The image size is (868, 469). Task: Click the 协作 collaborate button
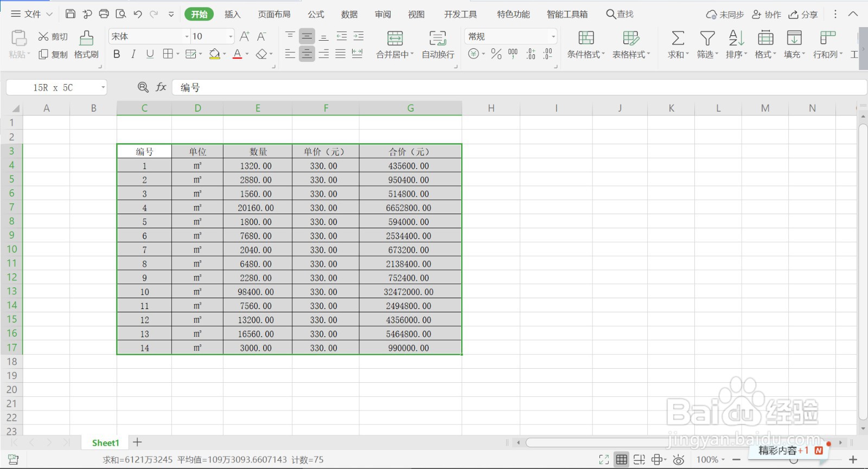767,15
